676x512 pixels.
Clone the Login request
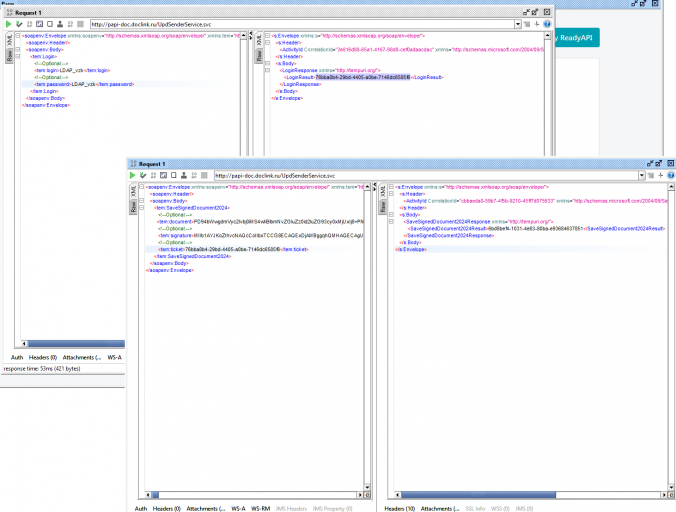coord(60,24)
